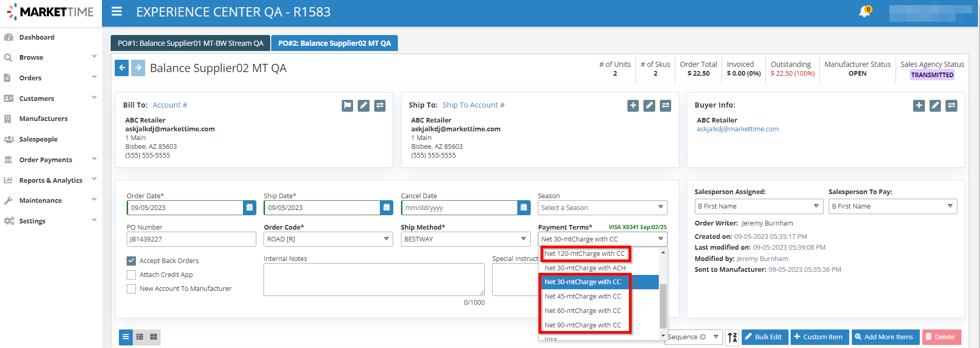This screenshot has height=348, width=980.
Task: Click the buyer email link in Buyer Info
Action: click(738, 129)
